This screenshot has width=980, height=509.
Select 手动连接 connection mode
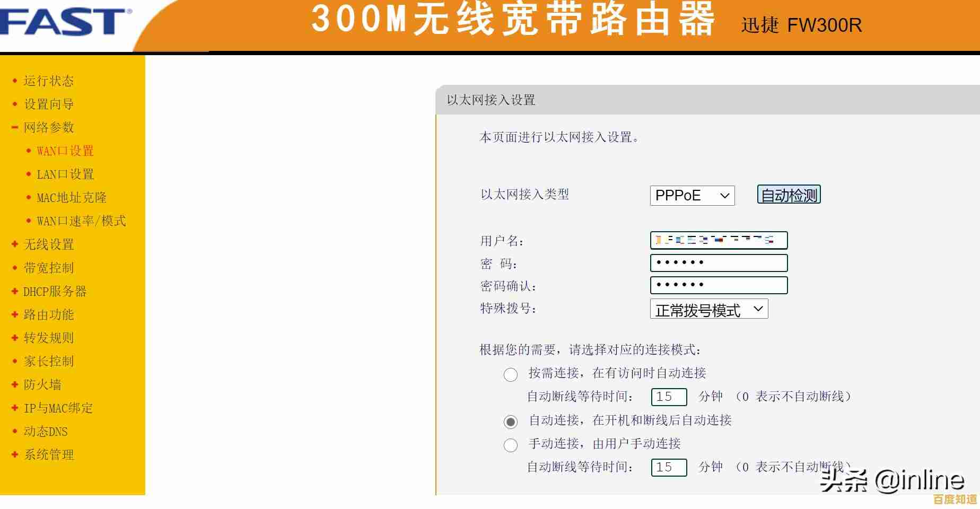point(510,445)
